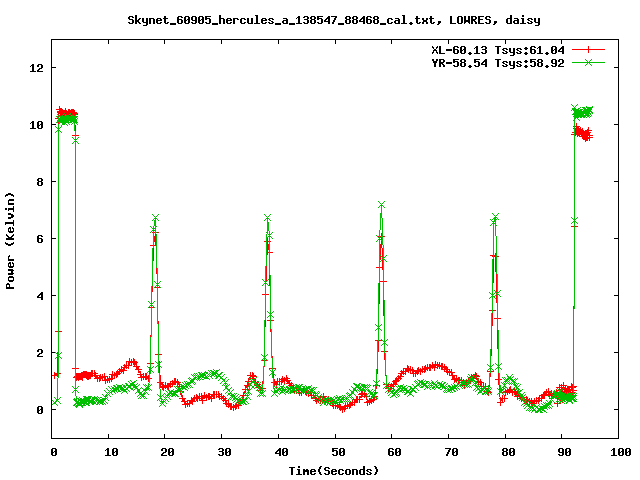Click the green peak marker near 18 seconds

[155, 218]
